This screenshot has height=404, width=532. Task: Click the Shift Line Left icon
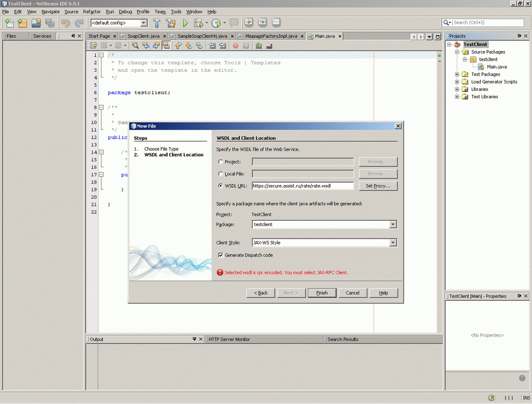(x=212, y=45)
